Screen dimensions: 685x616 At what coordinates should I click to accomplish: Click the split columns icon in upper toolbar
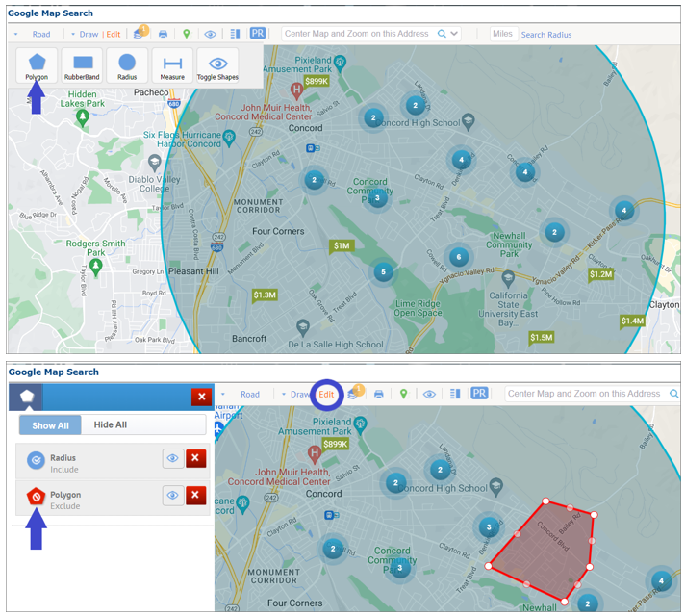pos(235,34)
